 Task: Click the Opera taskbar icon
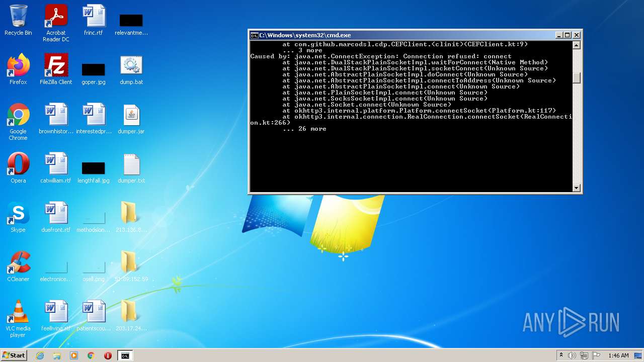108,355
